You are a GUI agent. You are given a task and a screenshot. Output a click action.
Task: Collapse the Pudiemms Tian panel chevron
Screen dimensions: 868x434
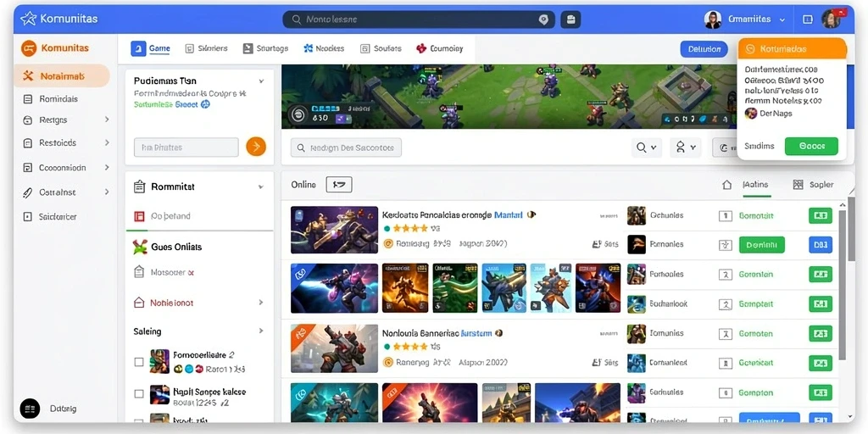[261, 81]
